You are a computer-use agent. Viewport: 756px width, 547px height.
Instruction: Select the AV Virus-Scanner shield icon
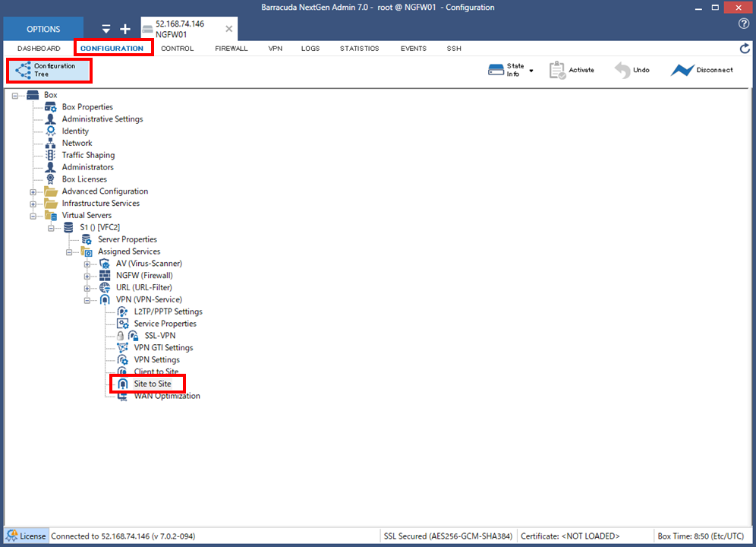[105, 263]
